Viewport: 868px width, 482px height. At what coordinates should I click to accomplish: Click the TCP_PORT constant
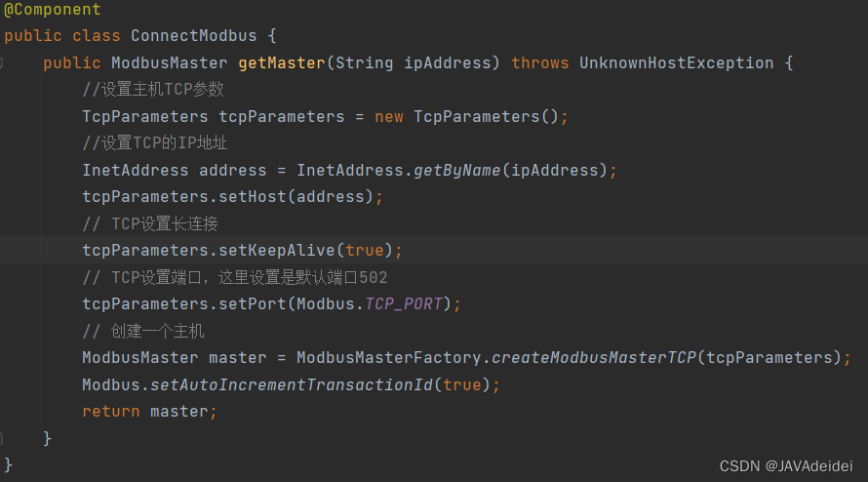(404, 304)
